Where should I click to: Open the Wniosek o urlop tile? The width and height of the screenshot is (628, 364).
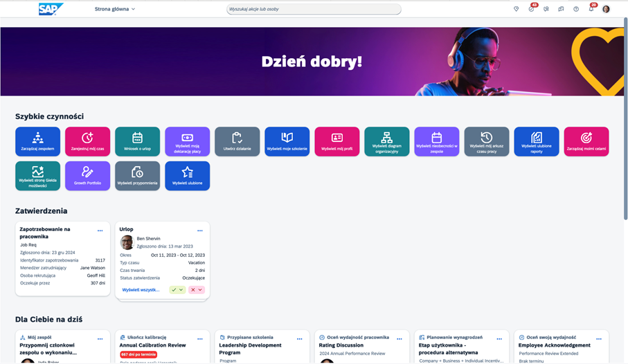[x=137, y=141]
